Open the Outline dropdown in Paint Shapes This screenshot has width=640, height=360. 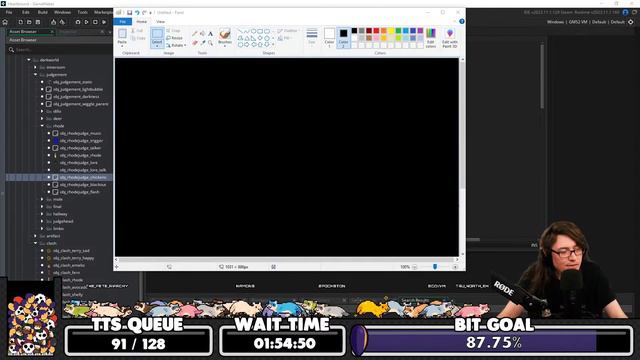pos(288,31)
